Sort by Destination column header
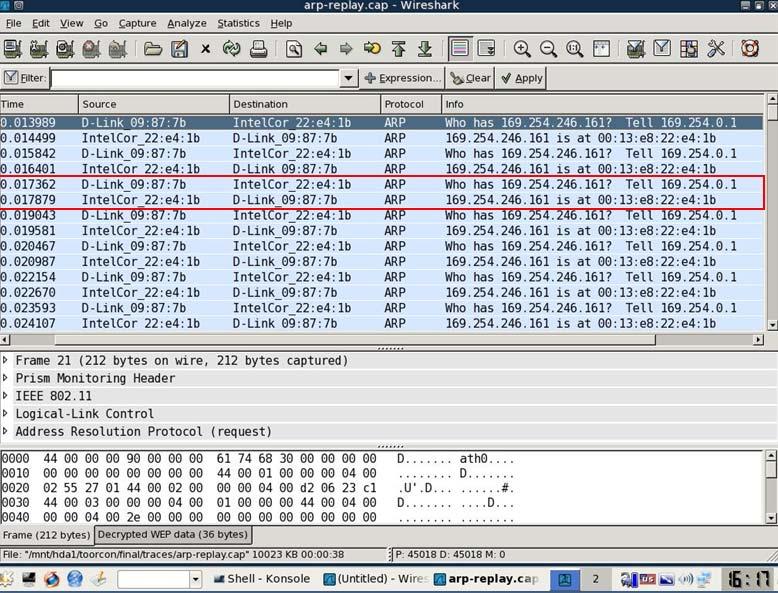 [305, 104]
